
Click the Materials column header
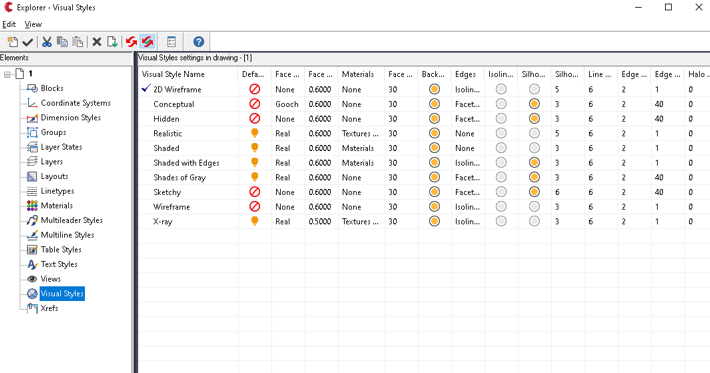pyautogui.click(x=361, y=74)
